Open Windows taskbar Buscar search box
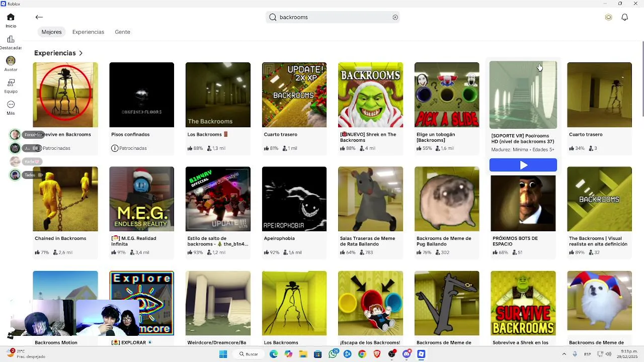644x362 pixels. [x=249, y=354]
